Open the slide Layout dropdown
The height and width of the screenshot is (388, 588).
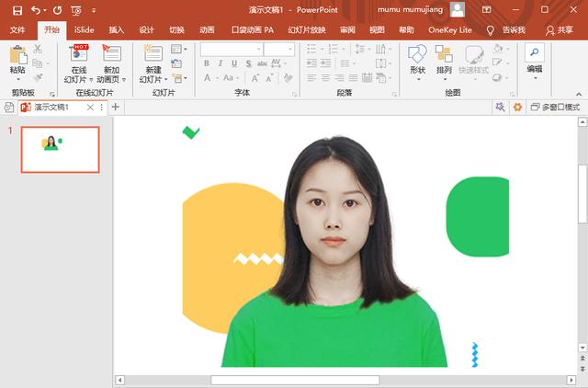pos(179,49)
